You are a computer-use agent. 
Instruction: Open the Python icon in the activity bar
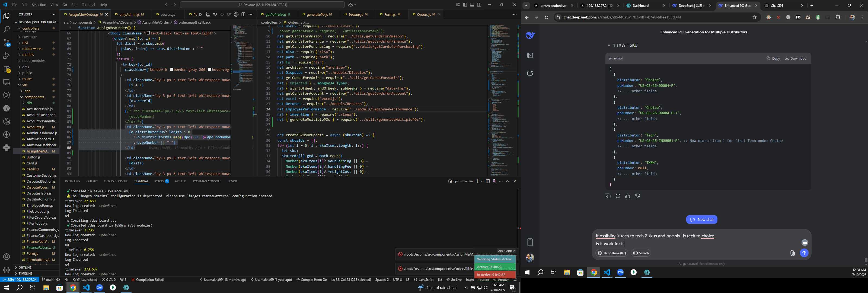tap(7, 148)
